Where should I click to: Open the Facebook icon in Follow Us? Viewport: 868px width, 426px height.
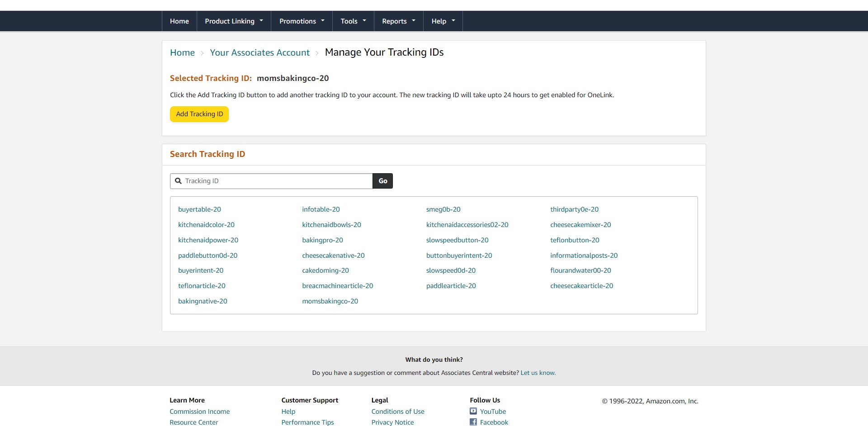pos(473,422)
